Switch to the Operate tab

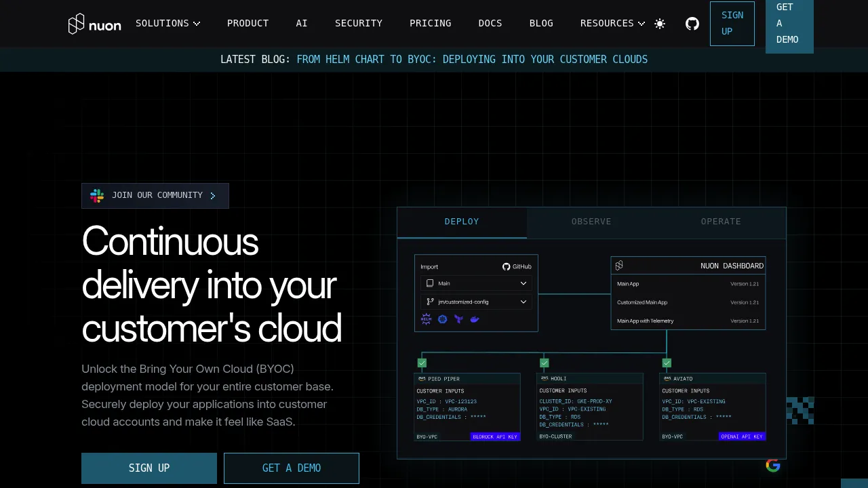[x=721, y=222]
